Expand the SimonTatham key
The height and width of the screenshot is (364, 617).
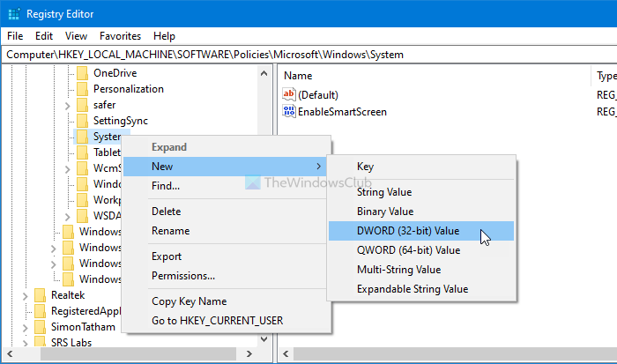[x=26, y=328]
